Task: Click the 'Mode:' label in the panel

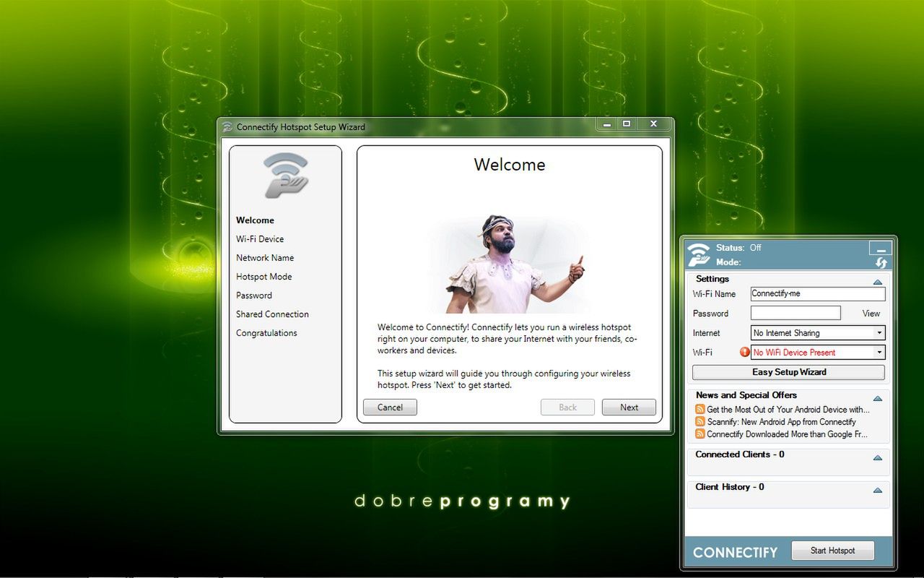Action: [728, 262]
